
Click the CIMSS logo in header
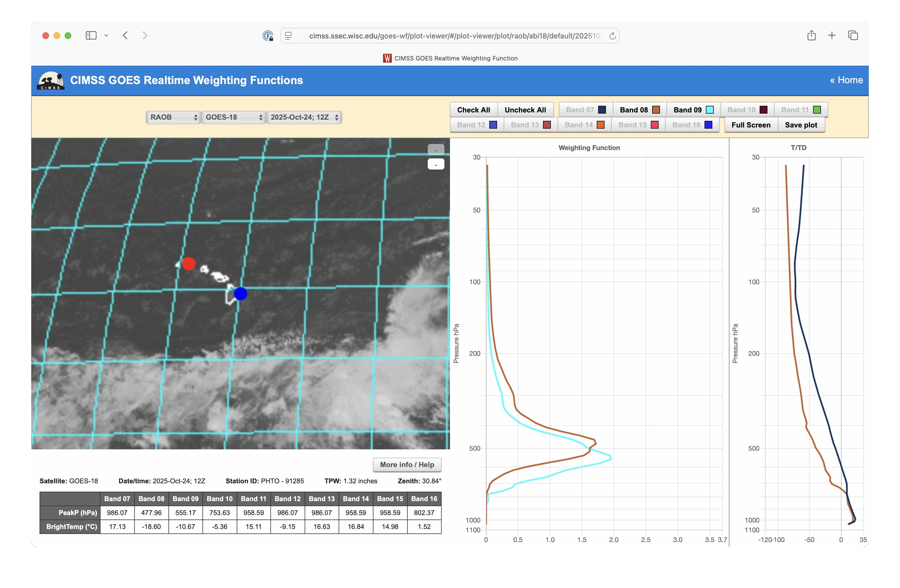(x=51, y=80)
